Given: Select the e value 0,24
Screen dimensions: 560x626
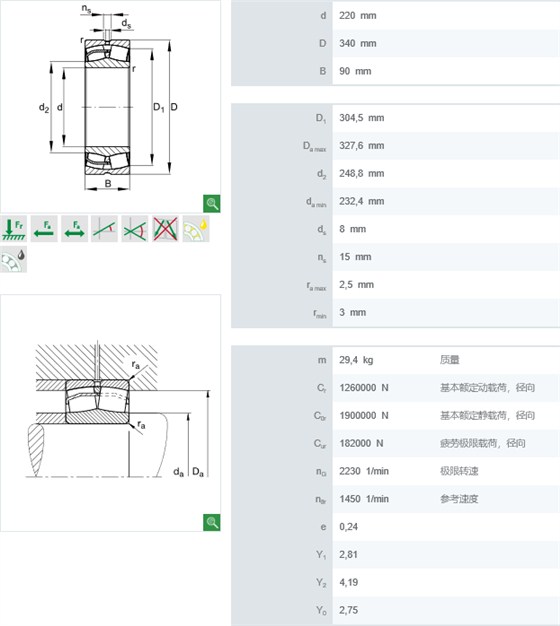Looking at the screenshot, I should point(348,527).
